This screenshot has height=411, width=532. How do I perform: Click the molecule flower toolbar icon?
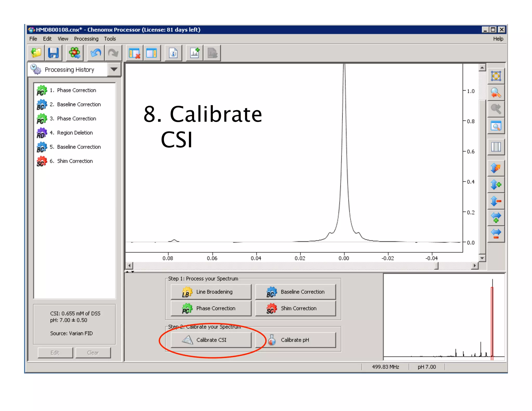point(75,53)
